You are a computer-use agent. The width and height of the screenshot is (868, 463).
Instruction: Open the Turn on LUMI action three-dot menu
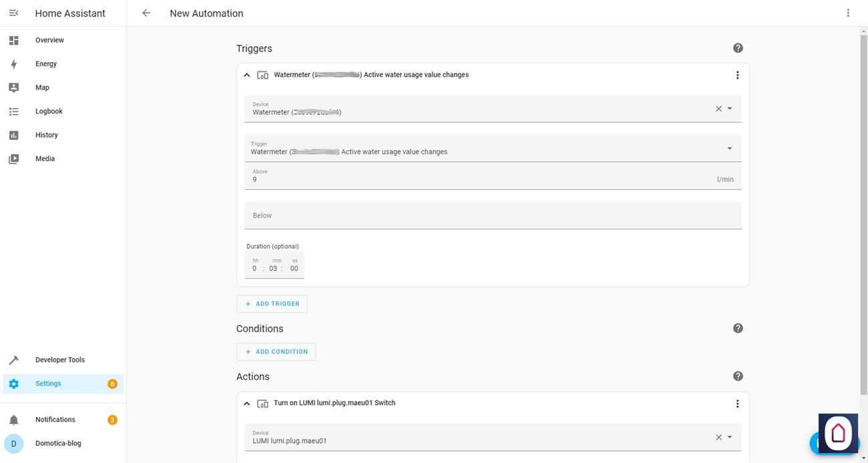coord(737,404)
